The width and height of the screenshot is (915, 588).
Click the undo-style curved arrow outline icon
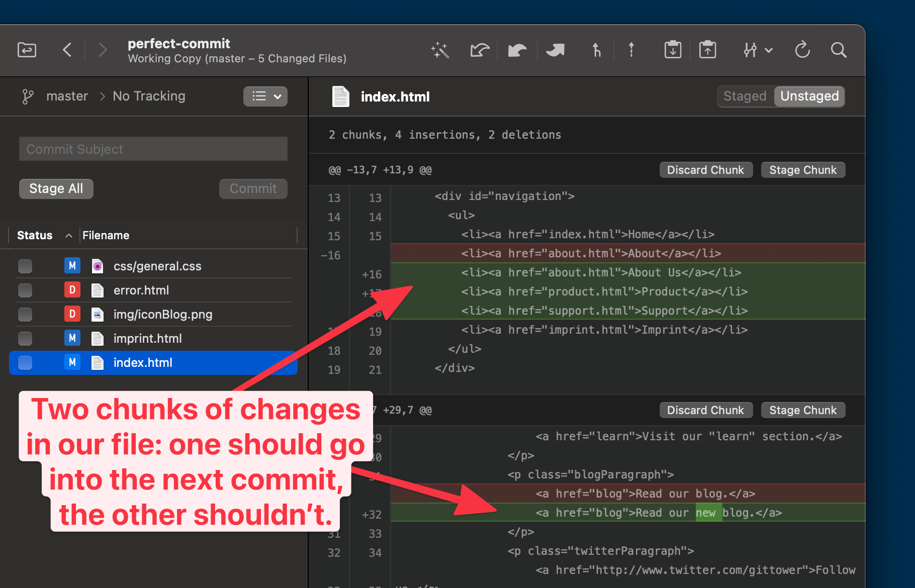click(480, 50)
